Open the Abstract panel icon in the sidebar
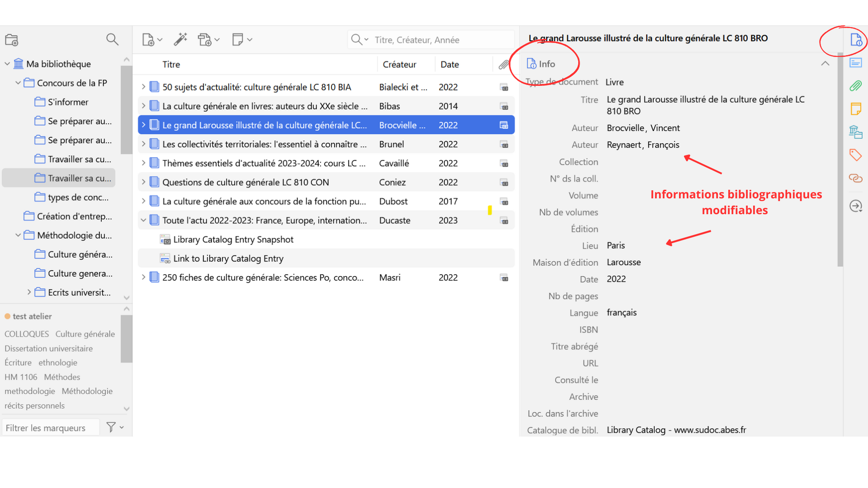Screen dimensions: 868x488 point(856,63)
